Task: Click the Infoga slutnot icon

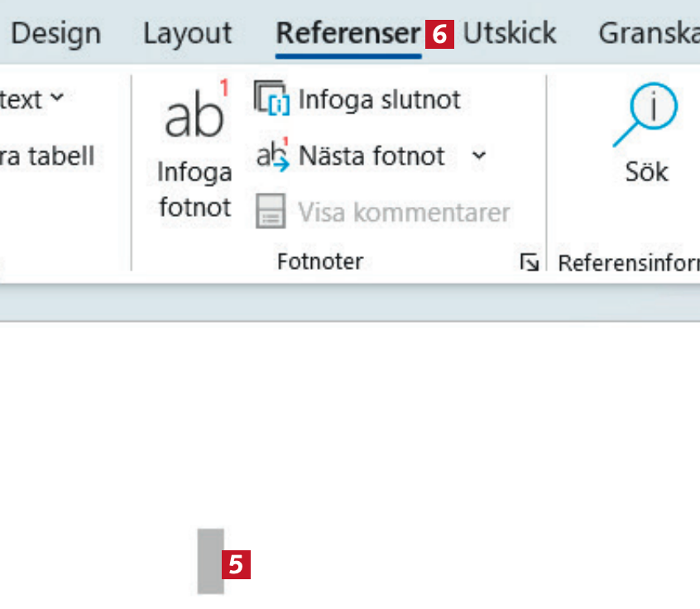Action: pyautogui.click(x=271, y=100)
